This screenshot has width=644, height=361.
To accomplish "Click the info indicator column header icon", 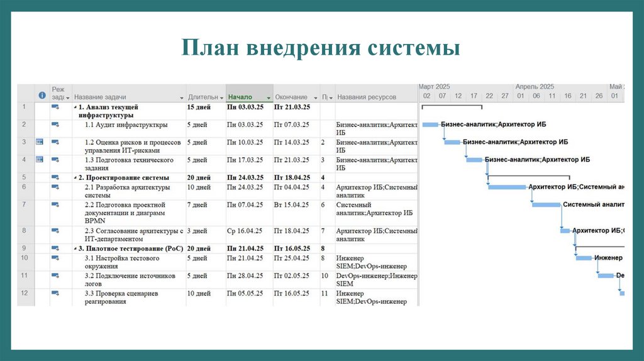I will tap(42, 95).
